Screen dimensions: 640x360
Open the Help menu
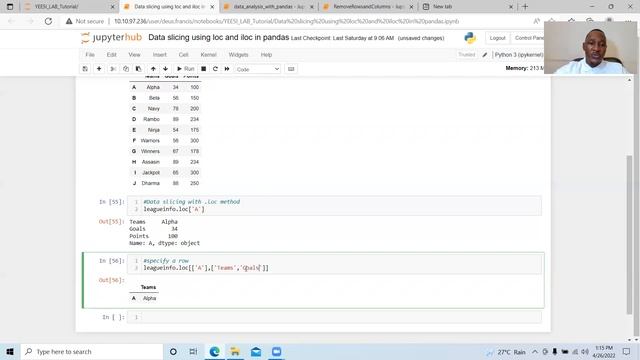[266, 55]
